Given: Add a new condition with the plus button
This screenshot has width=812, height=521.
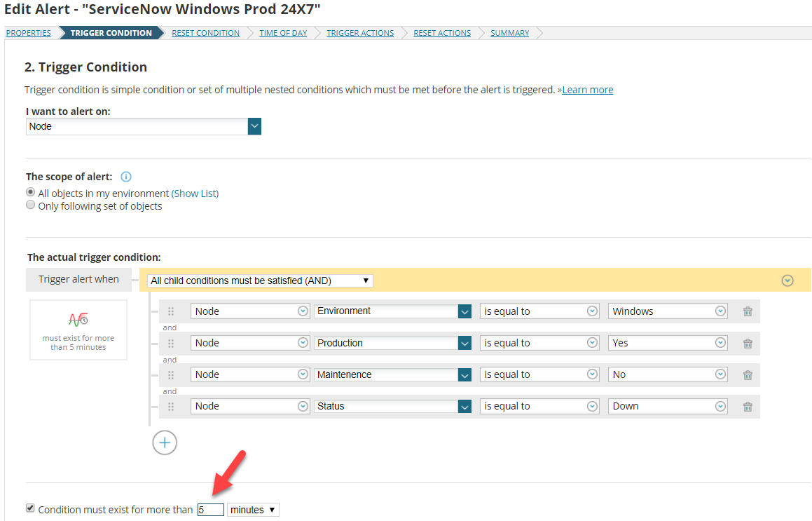Looking at the screenshot, I should (x=165, y=442).
